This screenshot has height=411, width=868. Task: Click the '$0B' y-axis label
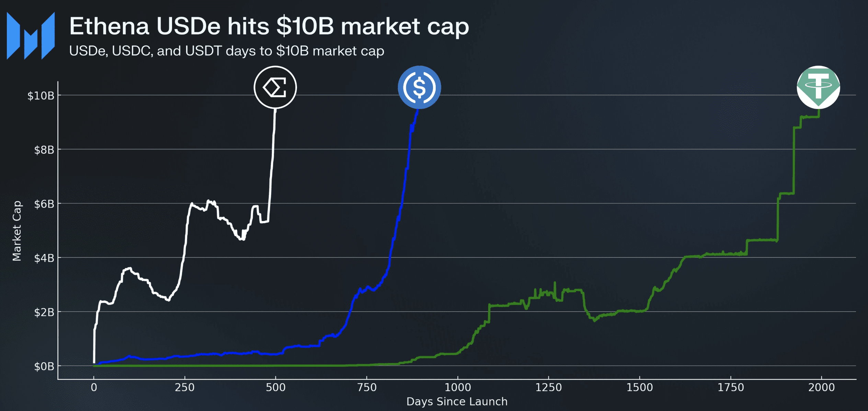[44, 367]
